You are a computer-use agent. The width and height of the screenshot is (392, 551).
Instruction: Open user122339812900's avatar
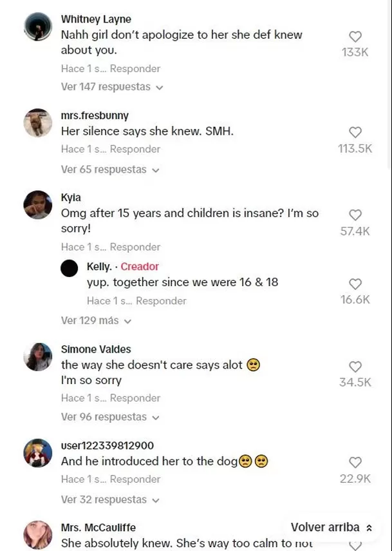(37, 453)
